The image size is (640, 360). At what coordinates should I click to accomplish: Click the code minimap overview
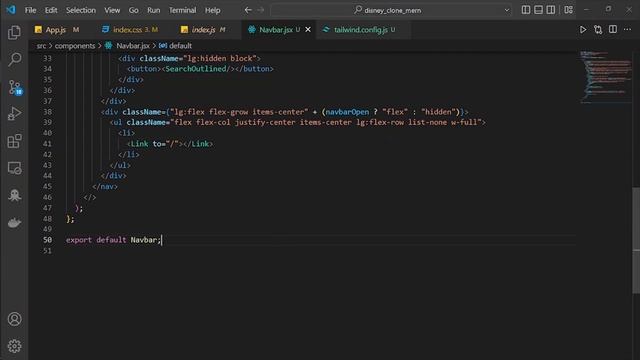click(606, 77)
